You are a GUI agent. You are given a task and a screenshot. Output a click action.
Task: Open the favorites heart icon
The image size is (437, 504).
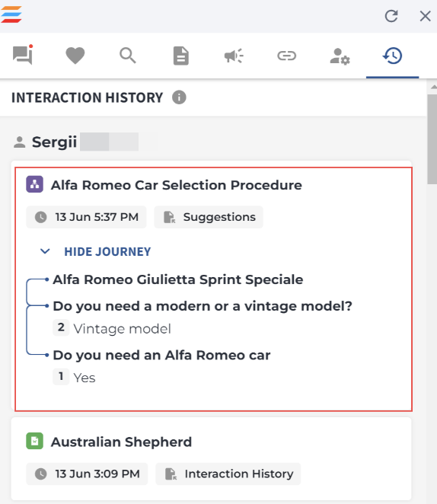coord(75,56)
